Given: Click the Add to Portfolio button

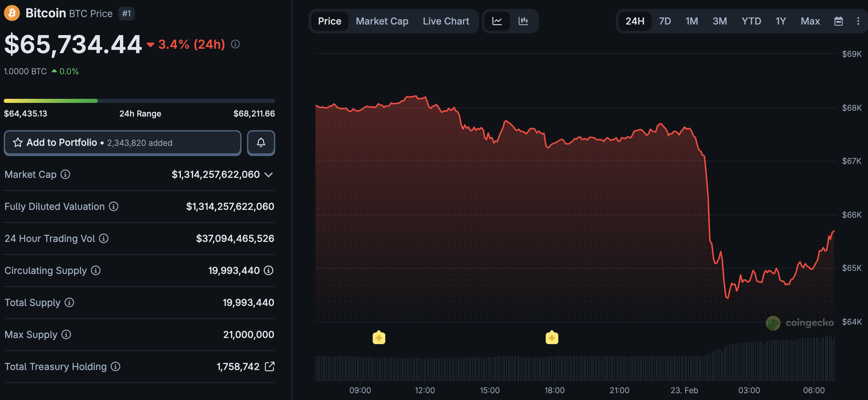Looking at the screenshot, I should [123, 143].
